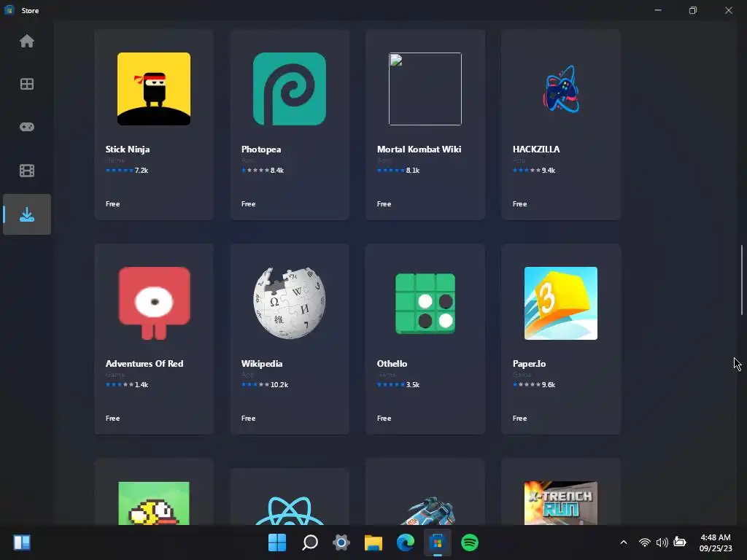The width and height of the screenshot is (747, 560).
Task: Click the Free price on Wikipedia
Action: [248, 418]
